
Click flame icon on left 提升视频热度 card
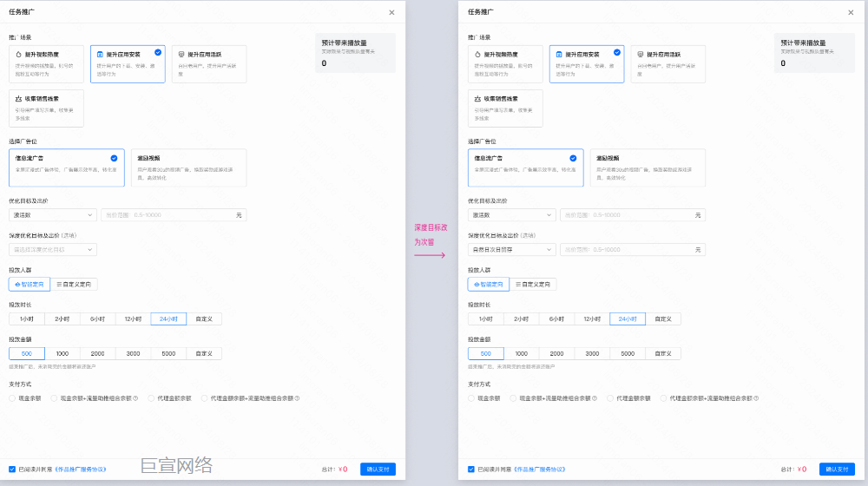pyautogui.click(x=18, y=55)
